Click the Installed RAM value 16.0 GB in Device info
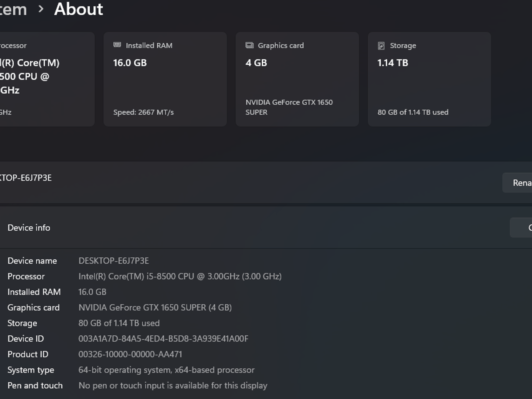This screenshot has width=532, height=399. 92,292
